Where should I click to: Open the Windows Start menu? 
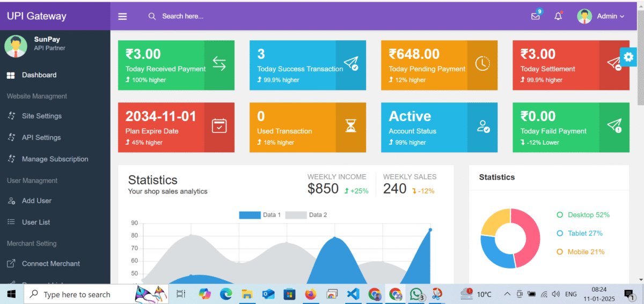[x=11, y=294]
